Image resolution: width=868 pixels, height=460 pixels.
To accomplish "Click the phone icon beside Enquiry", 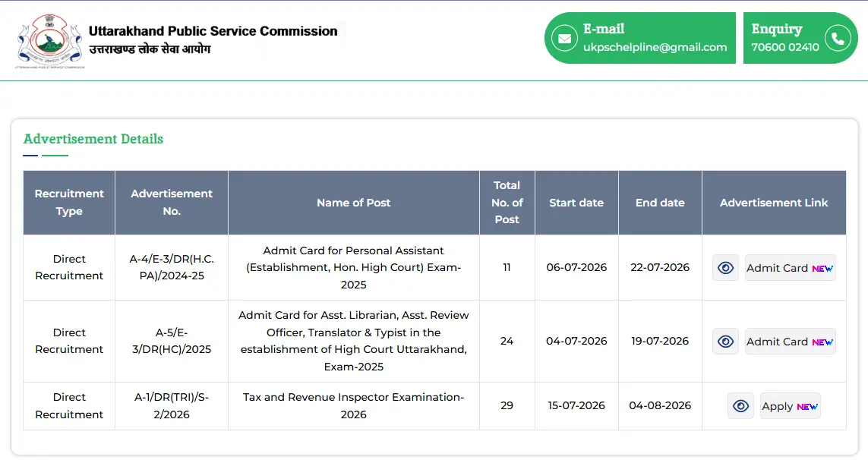I will coord(838,38).
